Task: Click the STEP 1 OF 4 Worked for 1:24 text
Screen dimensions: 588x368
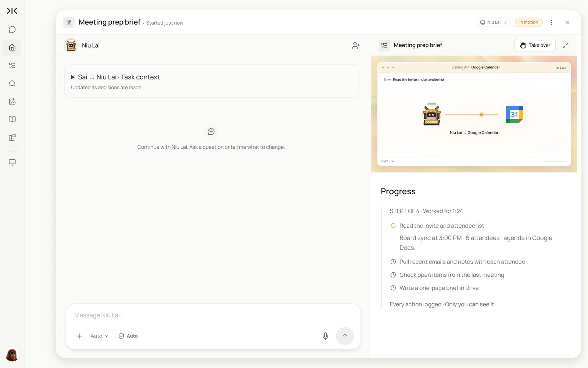Action: pos(426,211)
